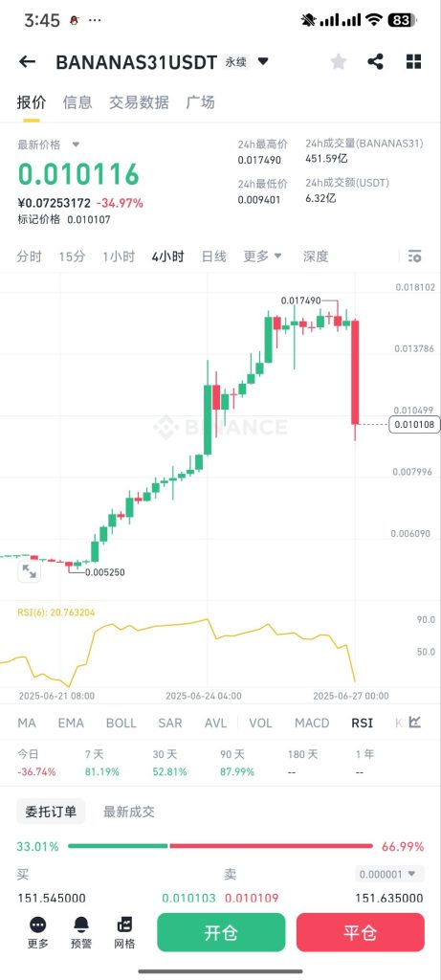Add BANANAS31USDT to favorites star
This screenshot has height=980, width=441.
(x=338, y=61)
